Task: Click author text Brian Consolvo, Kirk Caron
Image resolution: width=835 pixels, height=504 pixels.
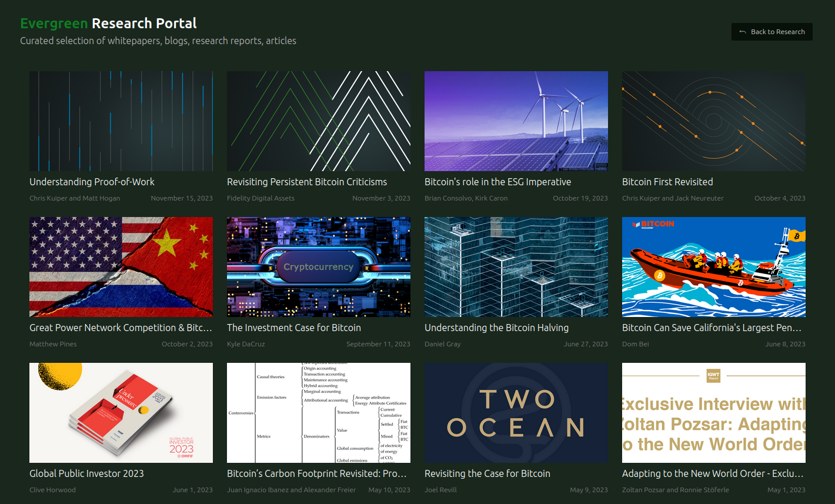Action: (x=466, y=198)
